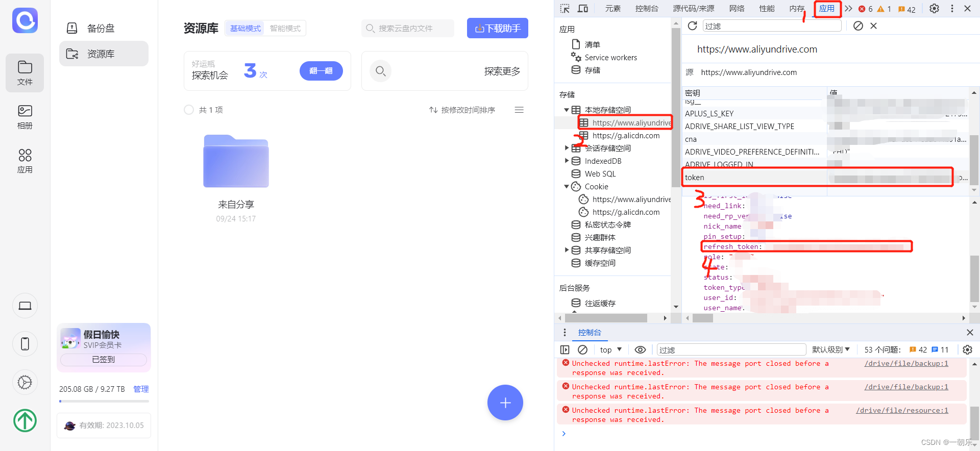Open the Albums (相册) sidebar icon
980x451 pixels.
point(24,117)
